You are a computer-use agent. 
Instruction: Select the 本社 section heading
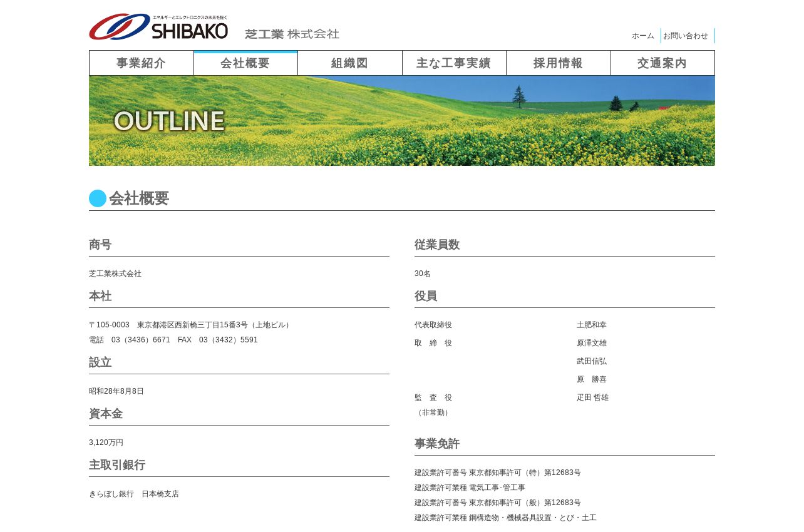click(100, 296)
